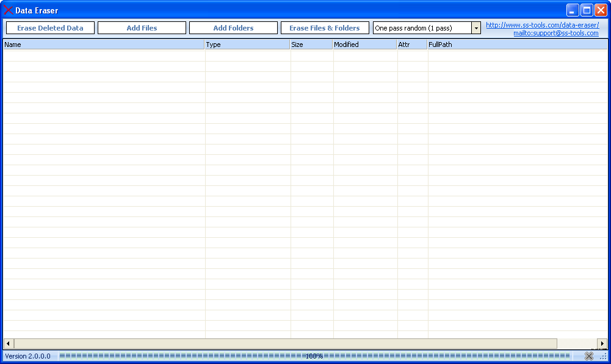Sort the list by Name column
Viewport: 611px width, 364px height.
click(x=104, y=44)
